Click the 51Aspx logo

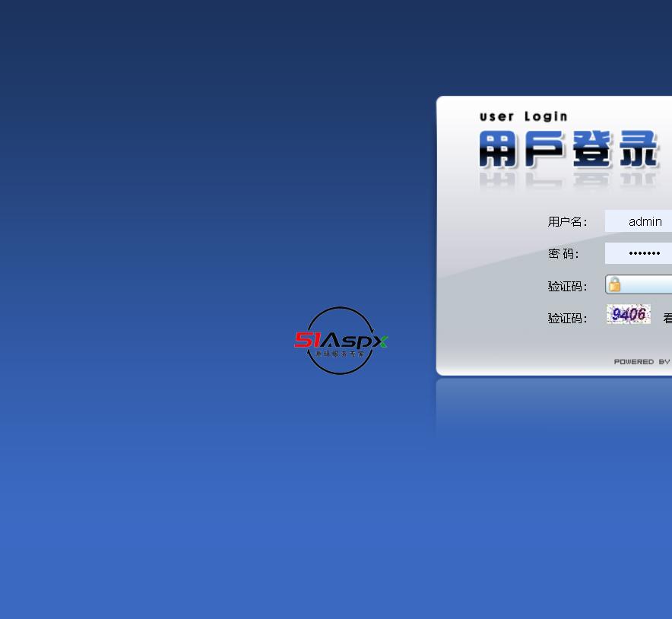[x=341, y=341]
